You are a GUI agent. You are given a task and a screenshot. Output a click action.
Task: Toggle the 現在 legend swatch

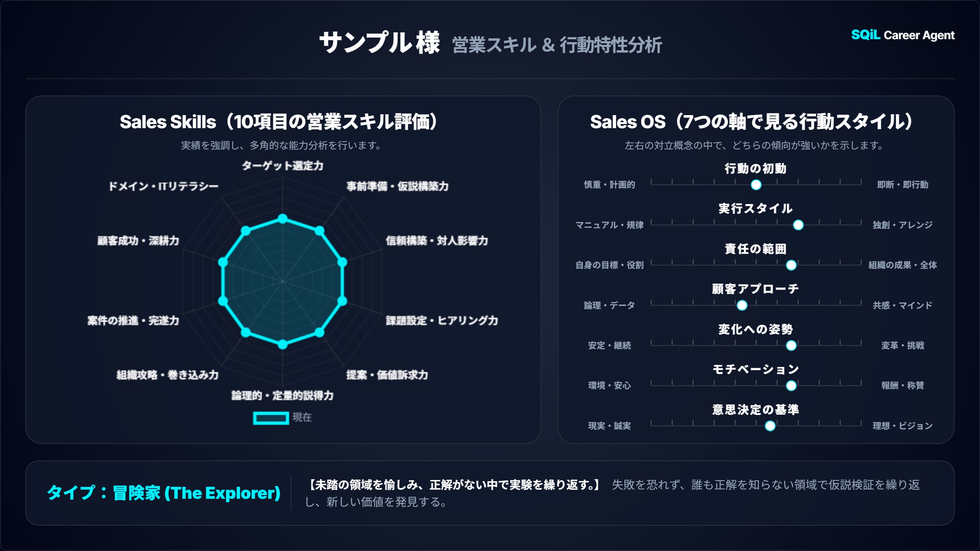(x=271, y=418)
